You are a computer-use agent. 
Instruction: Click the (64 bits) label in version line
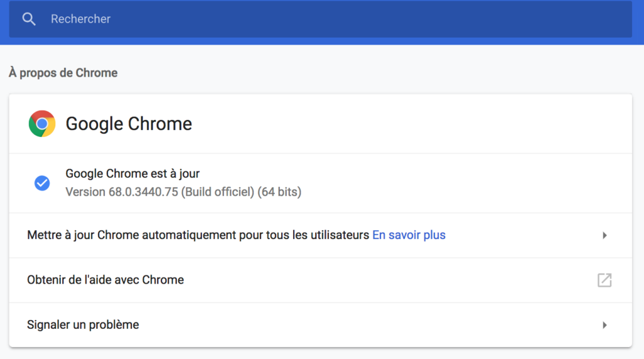click(279, 192)
